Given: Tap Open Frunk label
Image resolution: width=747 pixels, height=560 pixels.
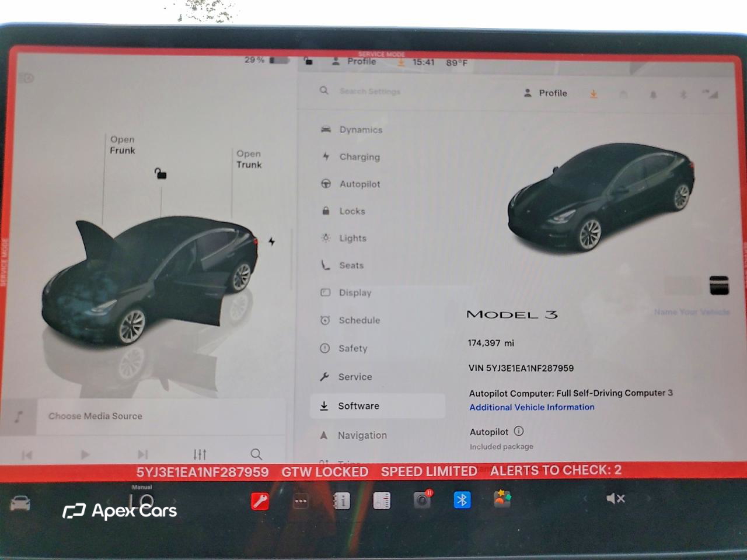Looking at the screenshot, I should click(x=123, y=145).
